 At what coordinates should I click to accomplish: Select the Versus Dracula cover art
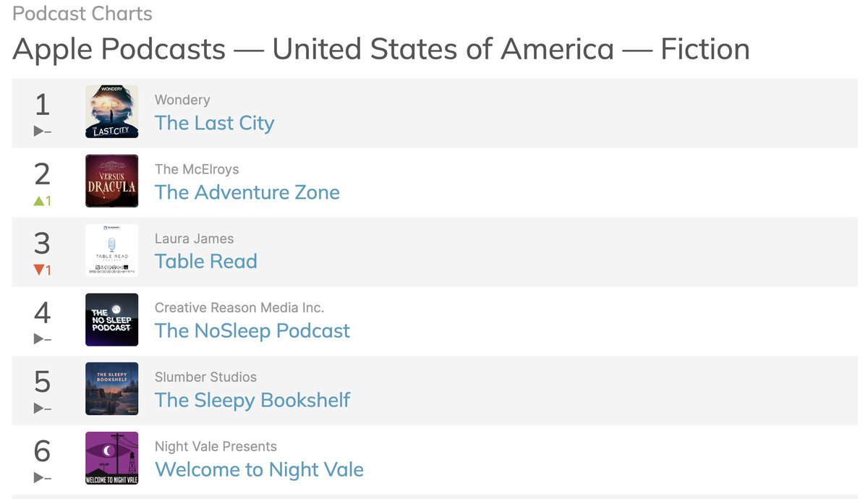click(x=111, y=181)
